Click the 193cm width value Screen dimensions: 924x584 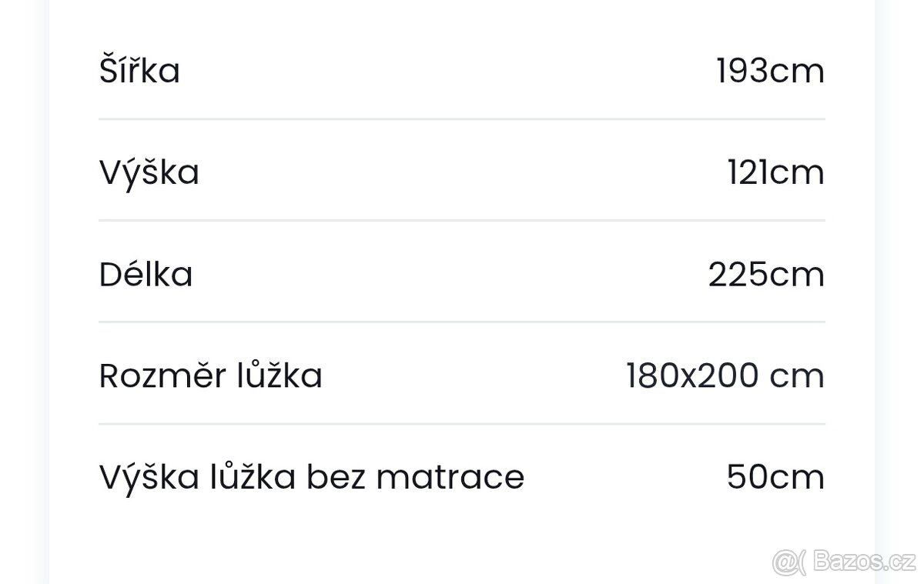(x=770, y=71)
